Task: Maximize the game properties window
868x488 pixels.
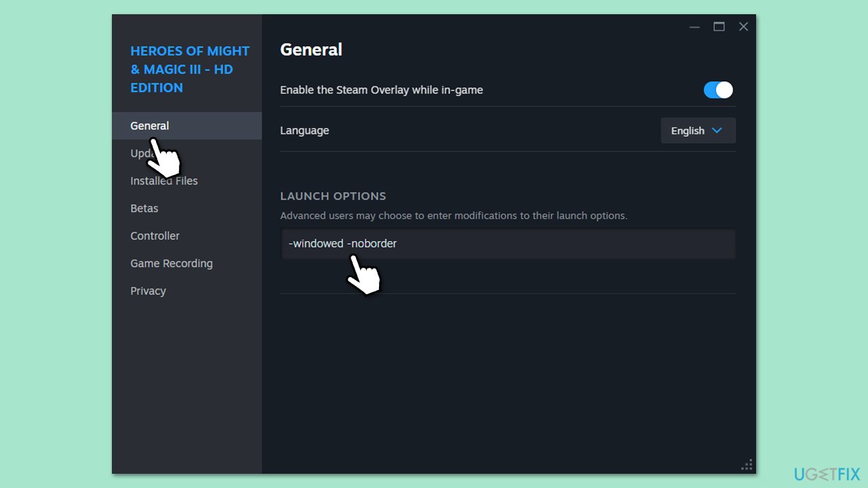Action: pyautogui.click(x=719, y=27)
